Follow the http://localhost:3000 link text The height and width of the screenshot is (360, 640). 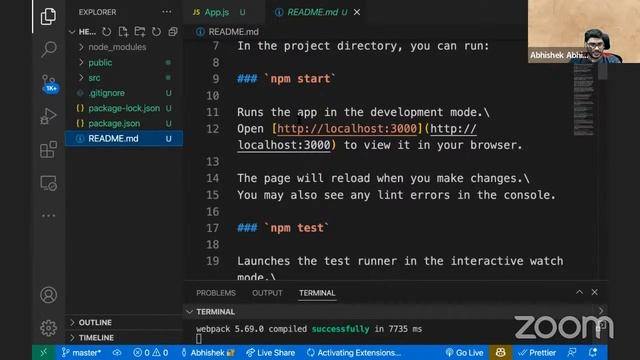tap(347, 129)
